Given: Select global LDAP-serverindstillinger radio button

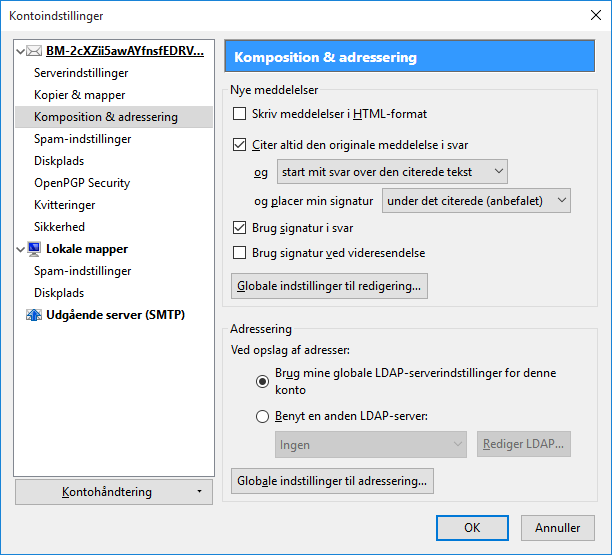Looking at the screenshot, I should coord(263,381).
